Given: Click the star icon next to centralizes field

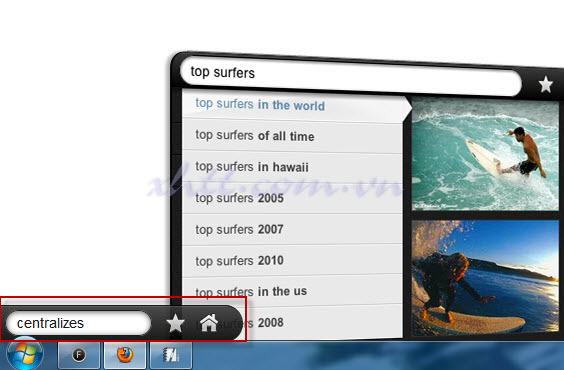Looking at the screenshot, I should 176,323.
